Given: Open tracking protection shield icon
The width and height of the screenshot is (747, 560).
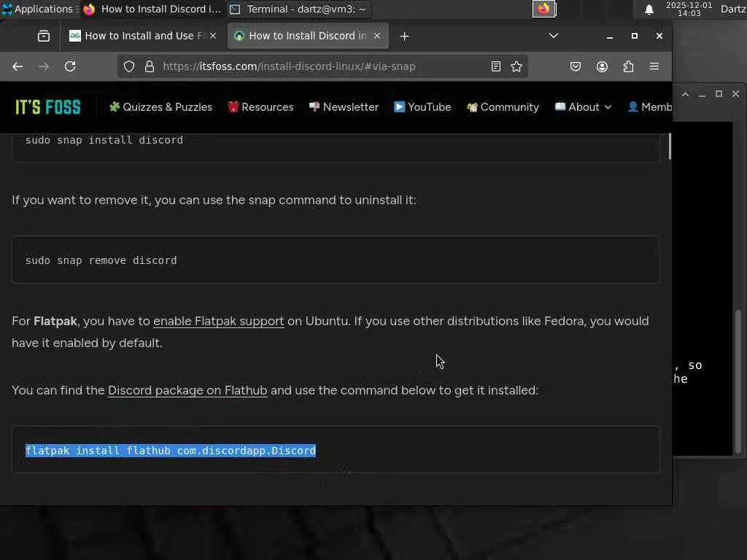Looking at the screenshot, I should (x=129, y=66).
